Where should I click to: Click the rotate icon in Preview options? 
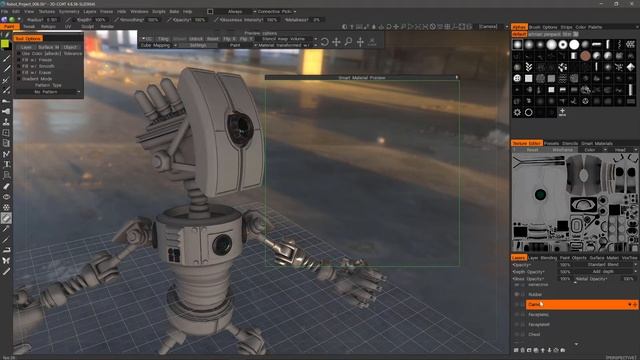[x=325, y=42]
